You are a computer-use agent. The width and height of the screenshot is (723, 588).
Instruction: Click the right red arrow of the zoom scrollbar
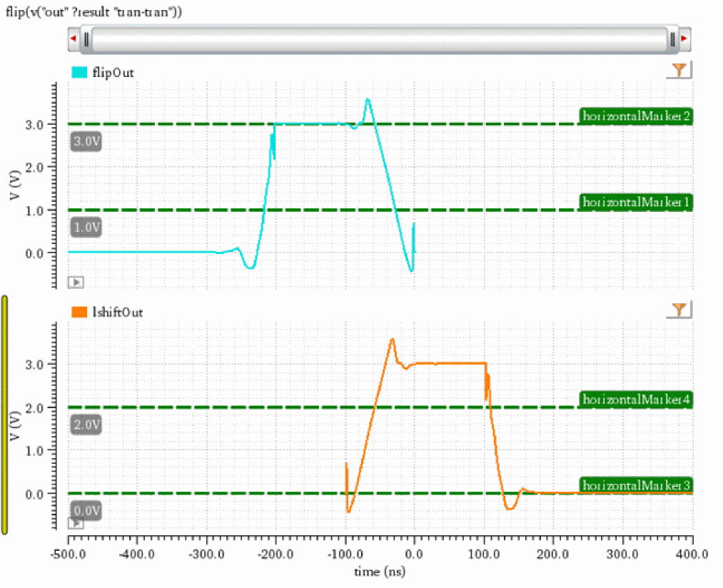[x=684, y=39]
